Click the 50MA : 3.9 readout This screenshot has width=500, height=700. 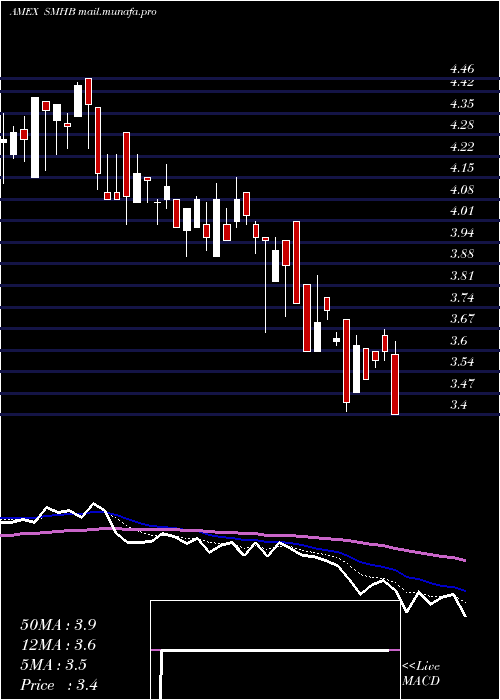(58, 625)
